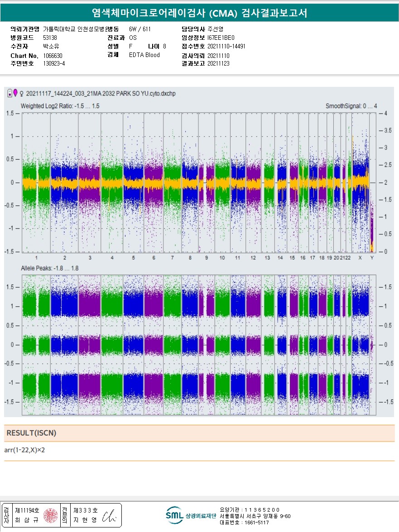Image resolution: width=399 pixels, height=532 pixels.
Task: Click the specialist license number 제333호
Action: pos(86,510)
